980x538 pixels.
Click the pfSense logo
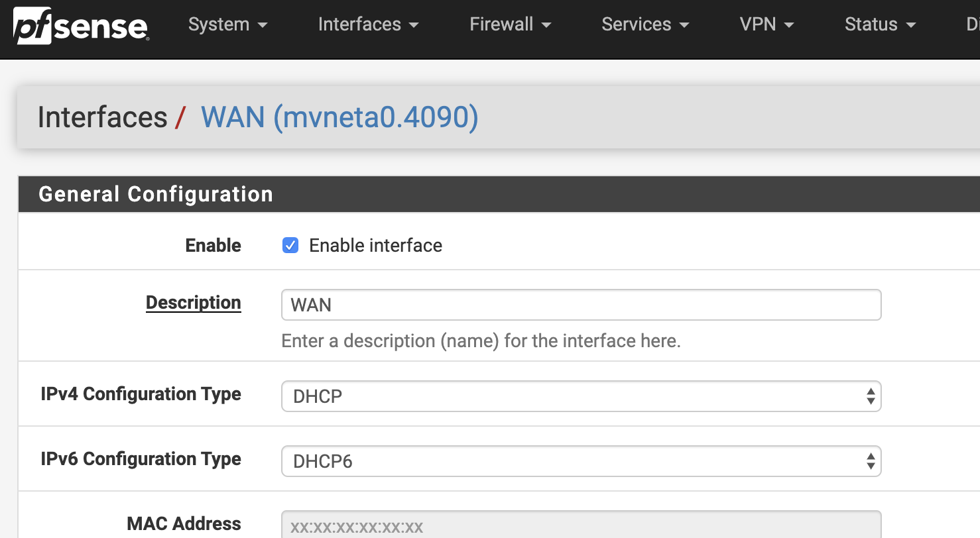80,27
